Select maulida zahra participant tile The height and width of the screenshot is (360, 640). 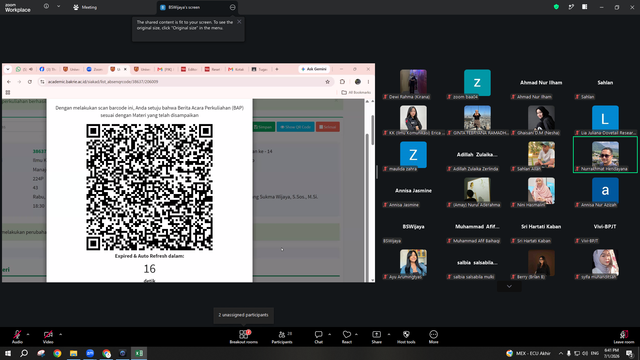[x=413, y=155]
